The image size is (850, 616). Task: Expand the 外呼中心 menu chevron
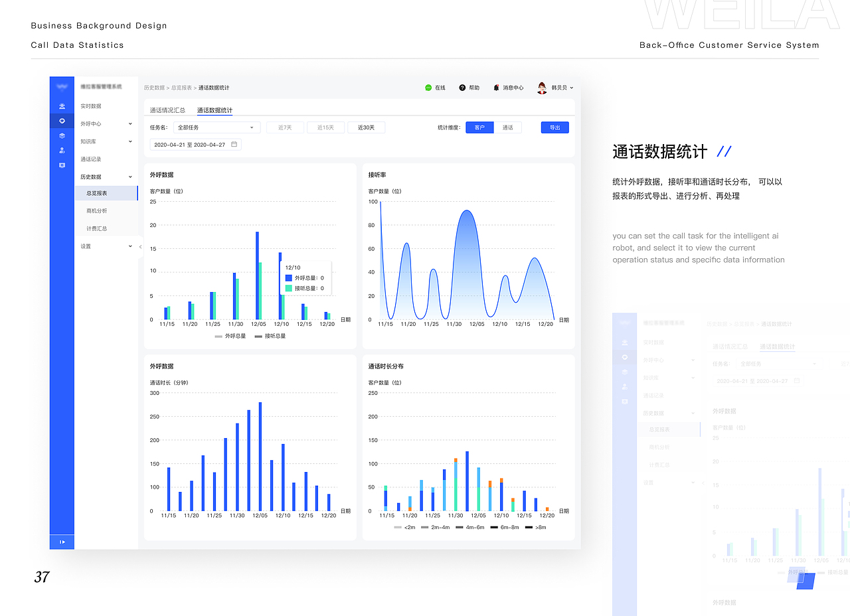(x=130, y=123)
